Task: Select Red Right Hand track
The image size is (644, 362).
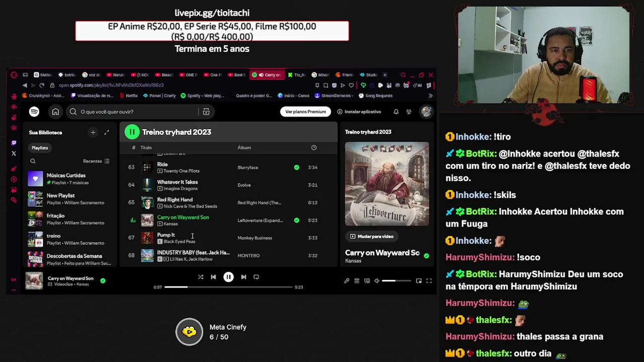Action: 228,203
